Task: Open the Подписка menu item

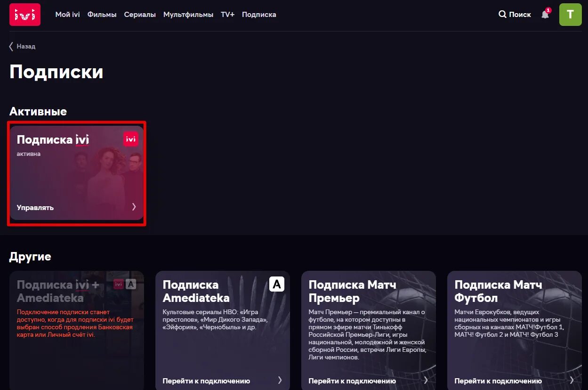Action: coord(259,15)
